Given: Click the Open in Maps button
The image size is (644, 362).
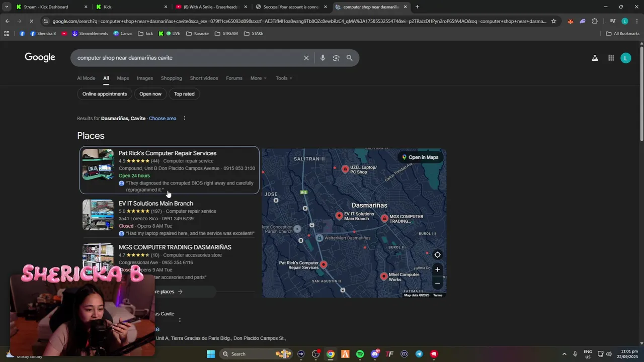Looking at the screenshot, I should tap(420, 157).
